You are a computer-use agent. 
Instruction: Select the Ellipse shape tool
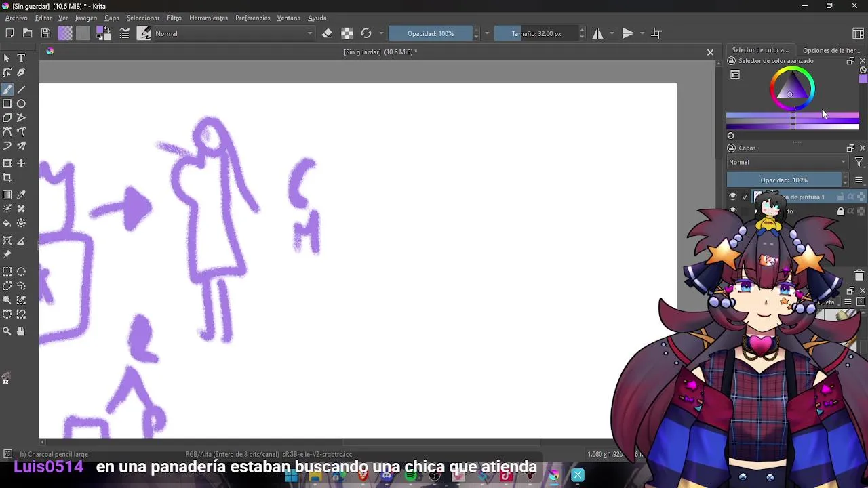(x=21, y=104)
